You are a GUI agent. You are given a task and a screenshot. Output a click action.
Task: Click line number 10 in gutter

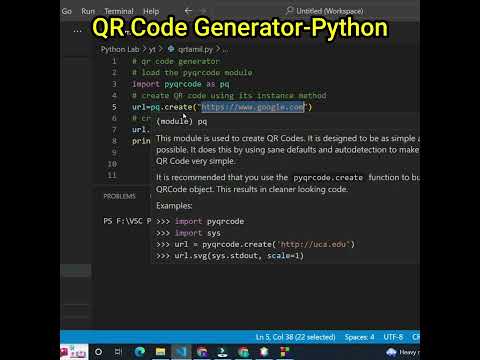coord(112,164)
